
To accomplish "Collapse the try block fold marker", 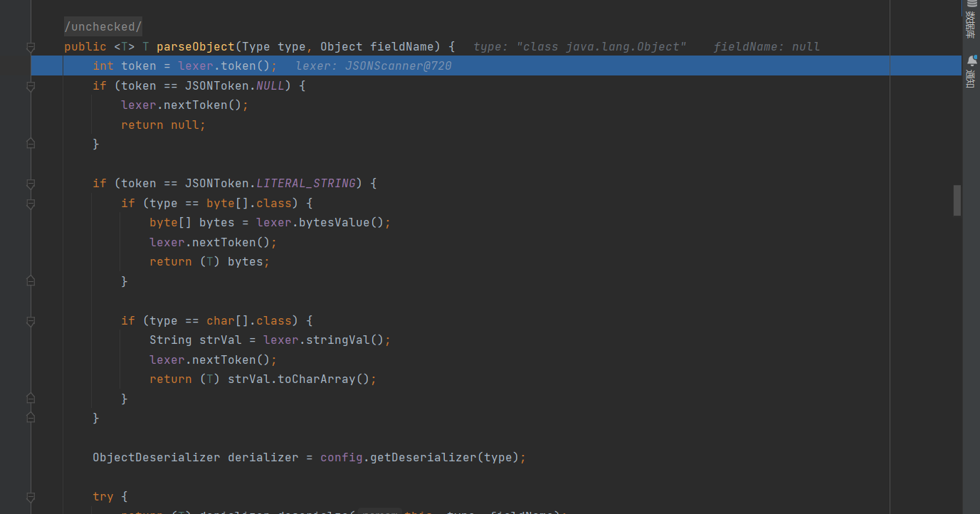I will (x=31, y=497).
